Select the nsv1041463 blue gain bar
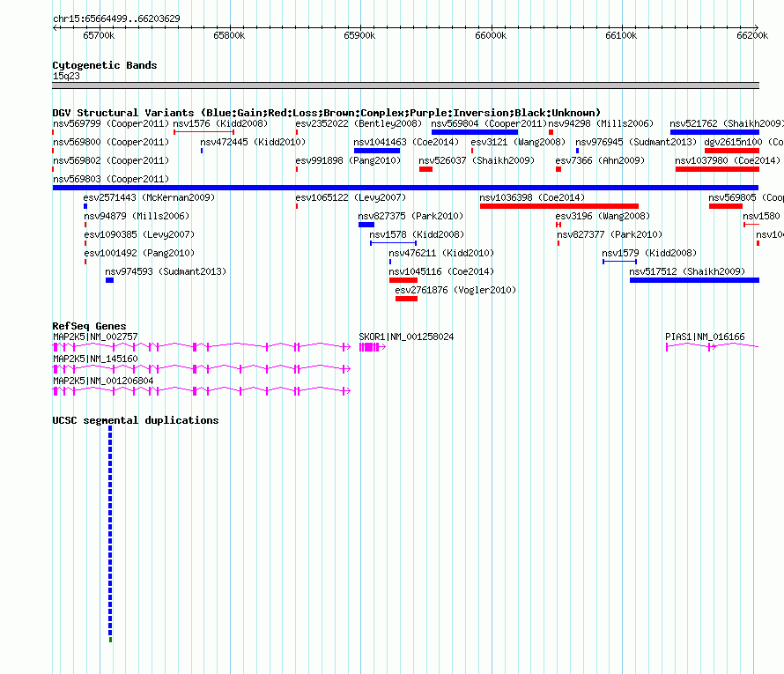The height and width of the screenshot is (674, 784). coord(377,151)
